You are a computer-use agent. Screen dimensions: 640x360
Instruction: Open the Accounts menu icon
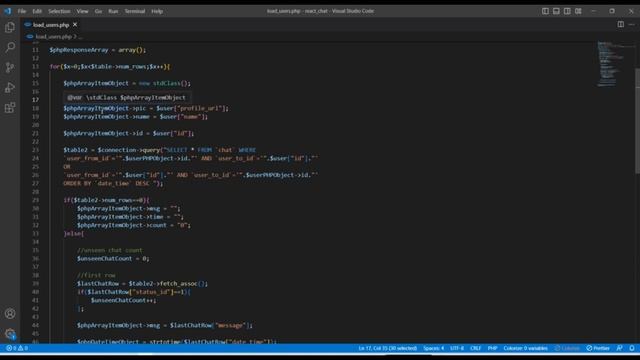pyautogui.click(x=10, y=313)
